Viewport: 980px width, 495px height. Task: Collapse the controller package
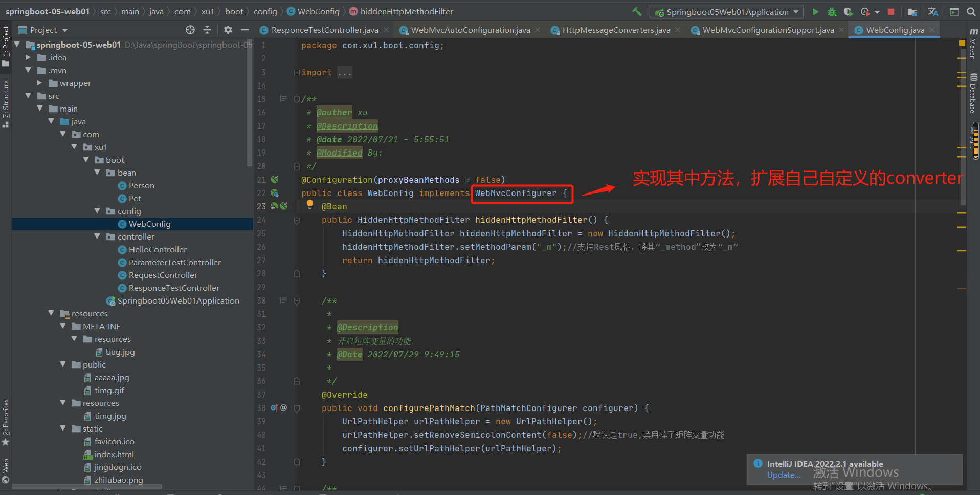click(x=97, y=236)
